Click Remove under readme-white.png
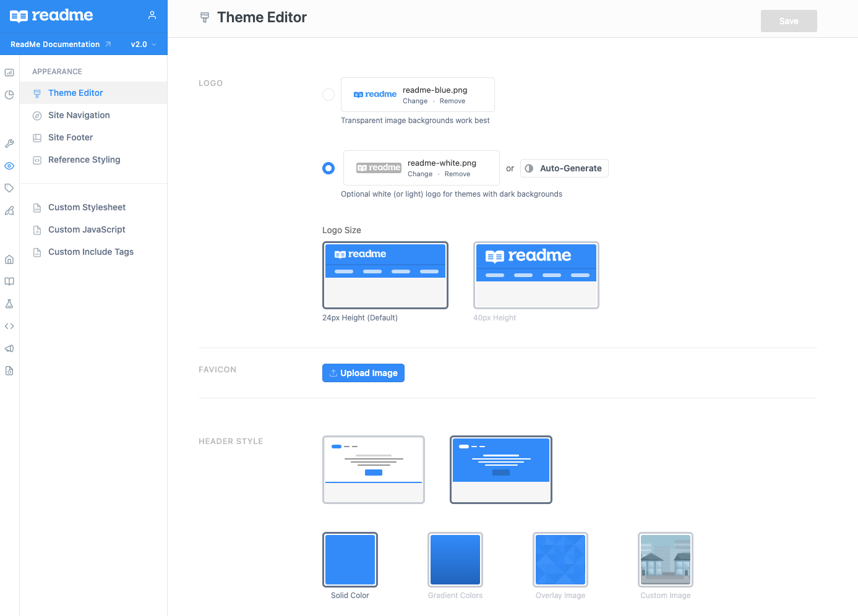Viewport: 858px width, 616px height. (457, 174)
